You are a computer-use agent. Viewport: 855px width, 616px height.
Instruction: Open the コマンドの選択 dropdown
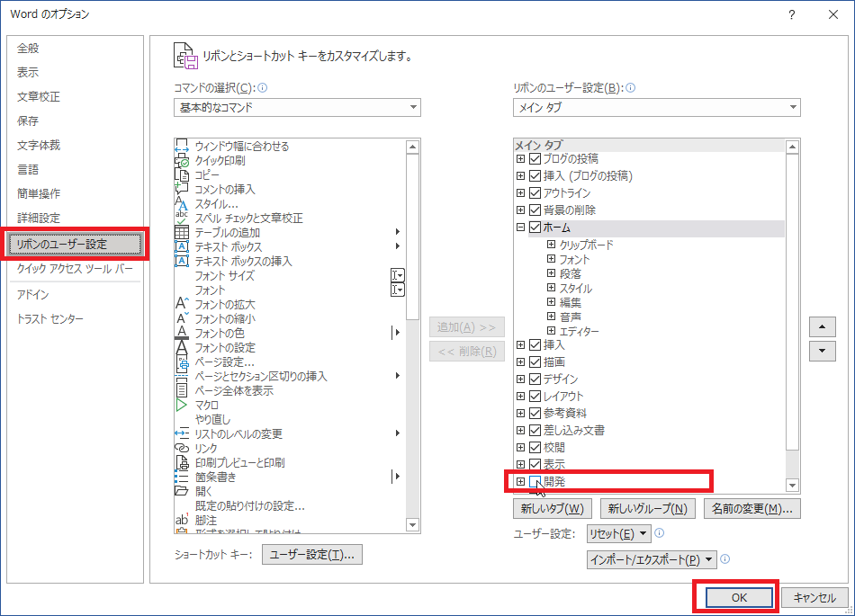[x=297, y=107]
